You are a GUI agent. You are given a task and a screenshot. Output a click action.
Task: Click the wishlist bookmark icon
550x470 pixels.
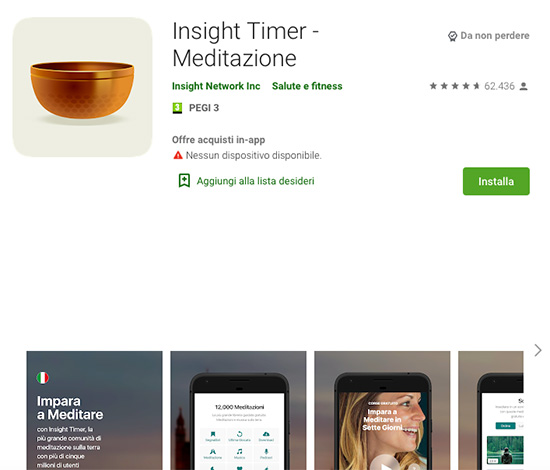[x=184, y=181]
